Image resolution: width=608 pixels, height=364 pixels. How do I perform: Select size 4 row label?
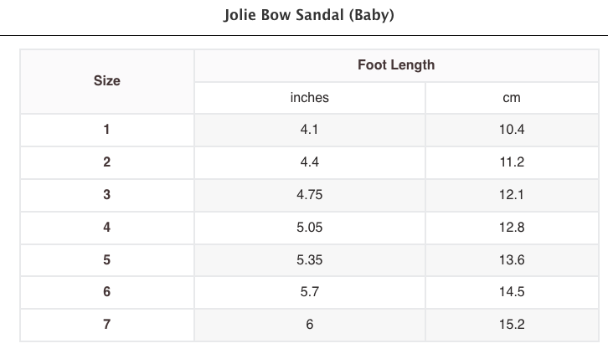[x=106, y=227]
